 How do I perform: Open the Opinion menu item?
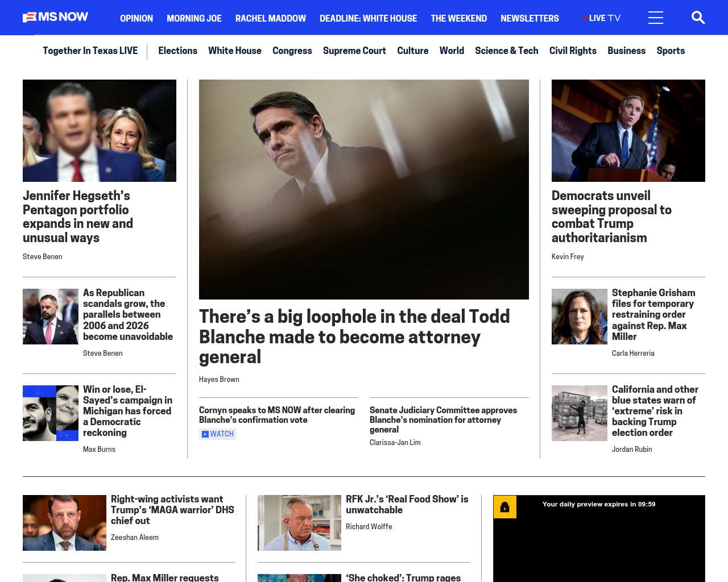(136, 18)
